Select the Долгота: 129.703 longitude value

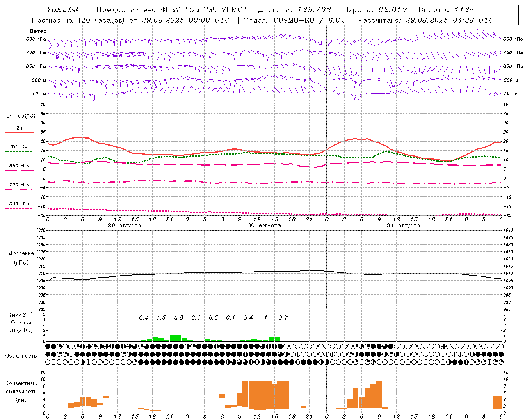294,10
